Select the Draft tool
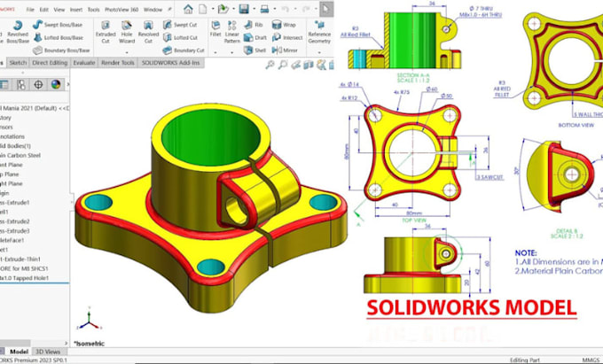The height and width of the screenshot is (364, 603). click(255, 37)
